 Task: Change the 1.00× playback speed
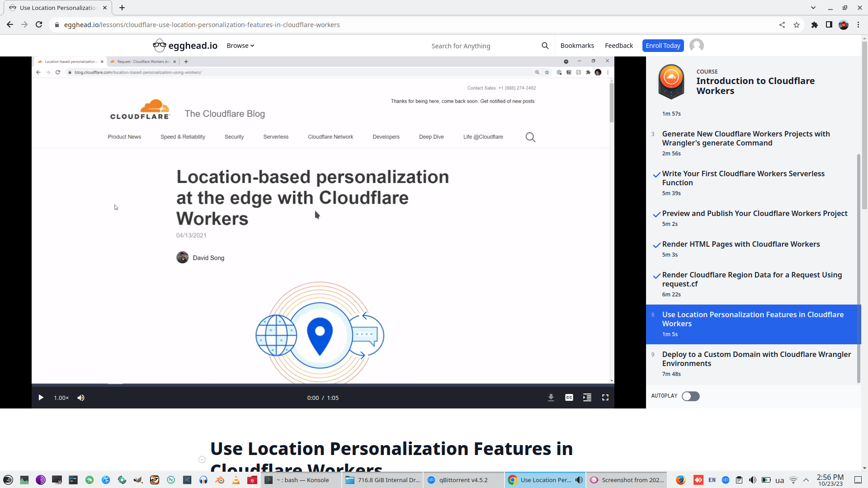pyautogui.click(x=61, y=398)
